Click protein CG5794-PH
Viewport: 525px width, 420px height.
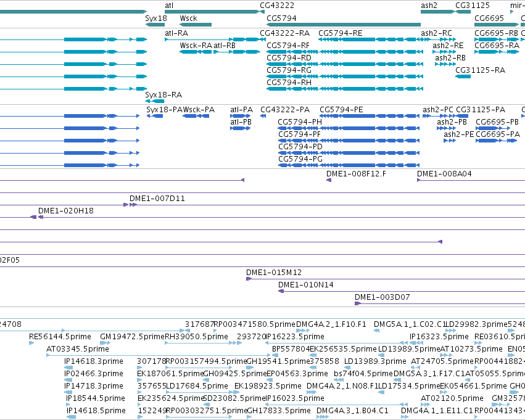coord(300,122)
